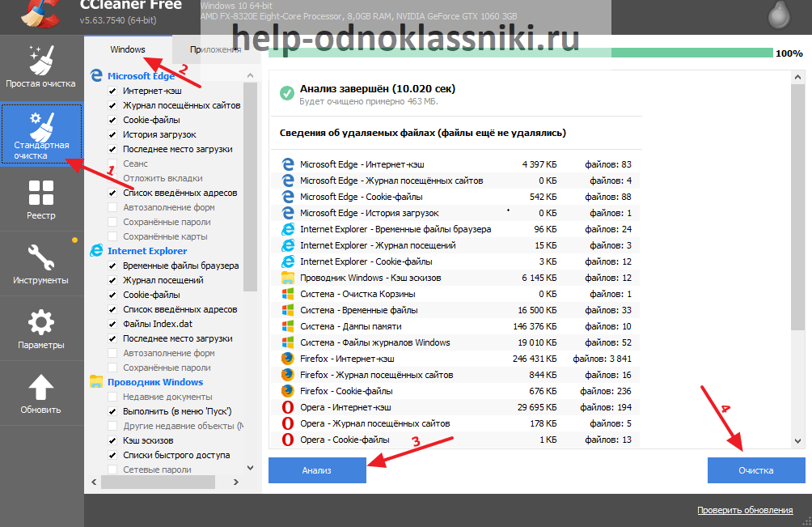Collapse the Internet Explorer category header
The image size is (812, 527).
coord(146,251)
